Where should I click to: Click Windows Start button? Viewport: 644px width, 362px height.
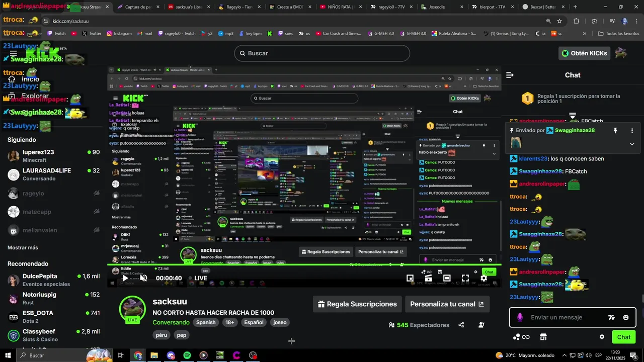[8, 355]
